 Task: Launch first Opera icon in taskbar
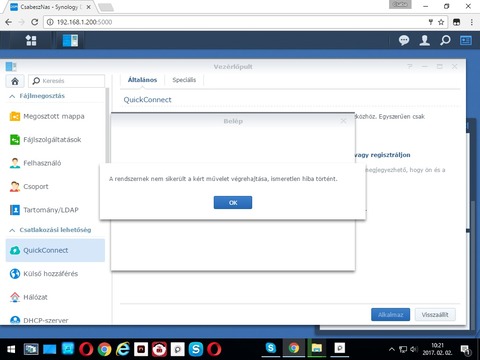click(86, 349)
